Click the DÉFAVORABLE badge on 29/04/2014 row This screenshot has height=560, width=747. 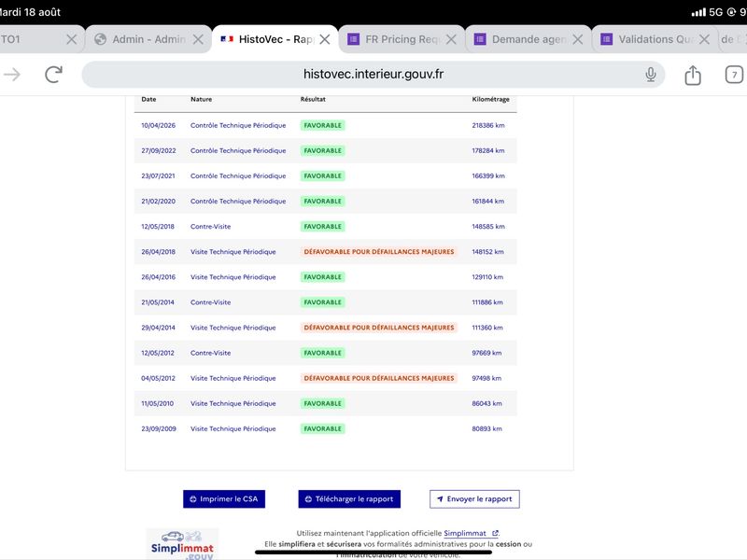click(379, 328)
